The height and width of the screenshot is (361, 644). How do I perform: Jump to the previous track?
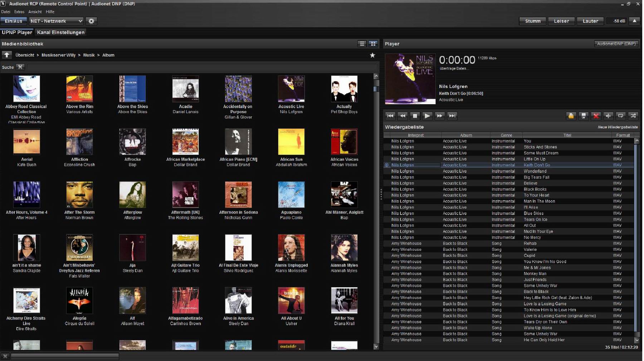click(x=390, y=116)
